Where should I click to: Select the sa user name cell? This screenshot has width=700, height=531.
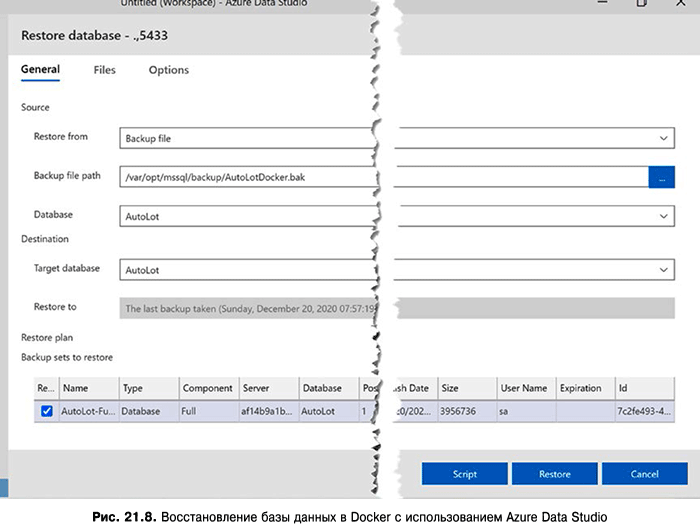point(526,411)
